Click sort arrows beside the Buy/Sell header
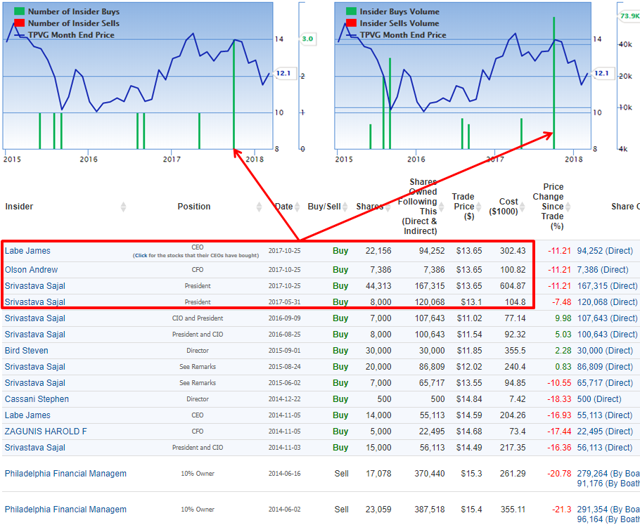This screenshot has width=640, height=525. tap(345, 207)
